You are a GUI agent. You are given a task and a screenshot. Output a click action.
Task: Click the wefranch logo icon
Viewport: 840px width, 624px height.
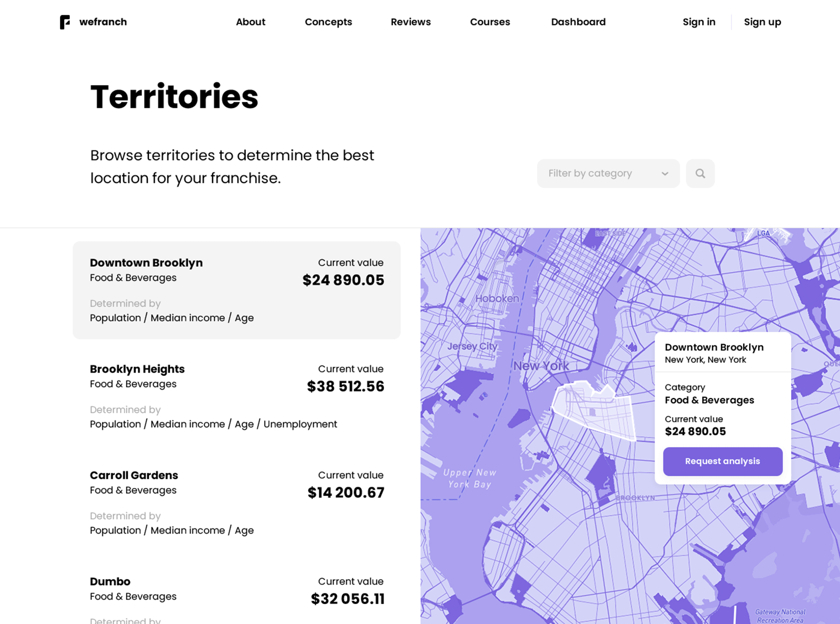pyautogui.click(x=65, y=22)
